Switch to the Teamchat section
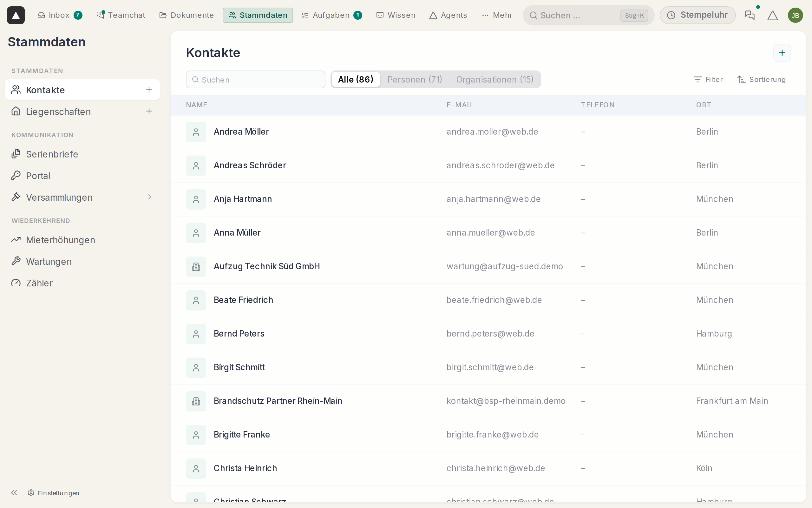Screen dimensions: 812x508 (x=121, y=15)
